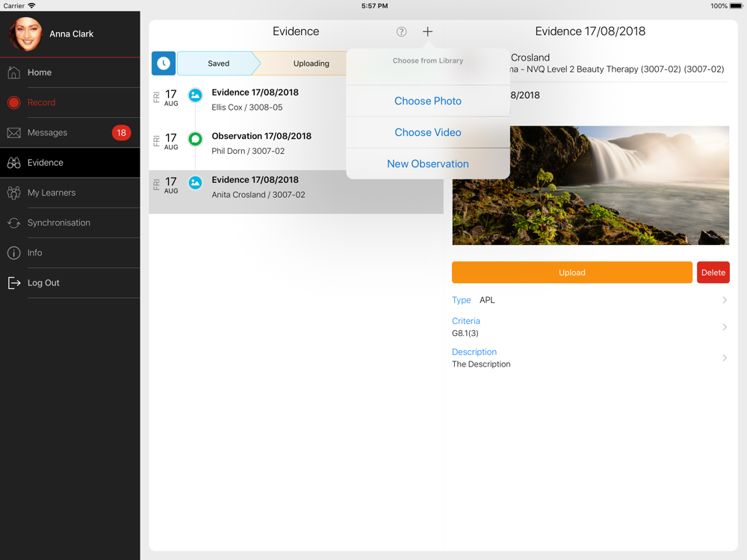Tap the red Delete button
The width and height of the screenshot is (747, 560).
713,273
